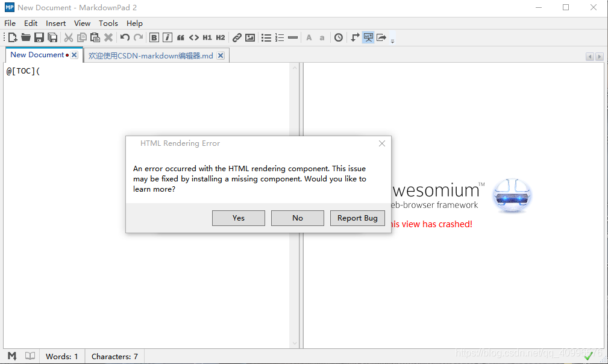Paste from clipboard using toolbar icon
The height and width of the screenshot is (364, 608).
pos(95,37)
